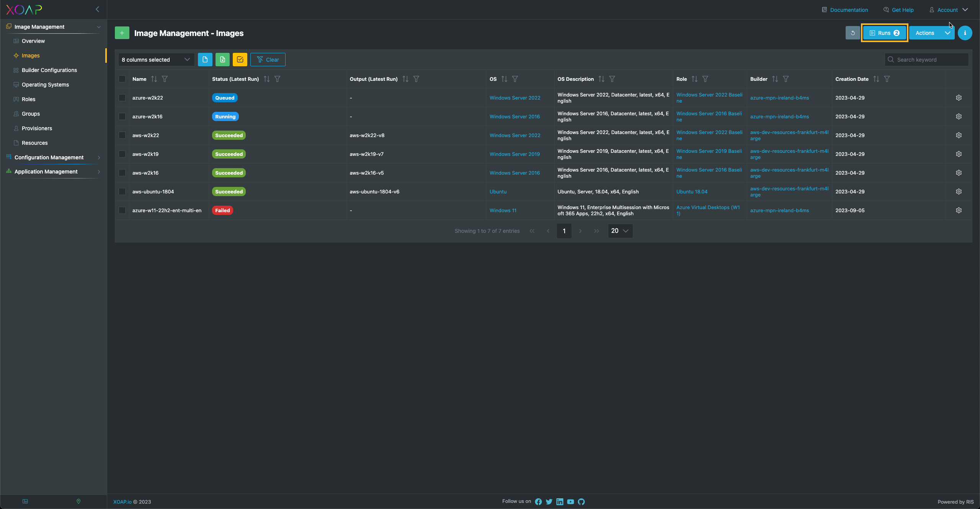
Task: Check the azure-w2k22 row checkbox
Action: click(122, 98)
